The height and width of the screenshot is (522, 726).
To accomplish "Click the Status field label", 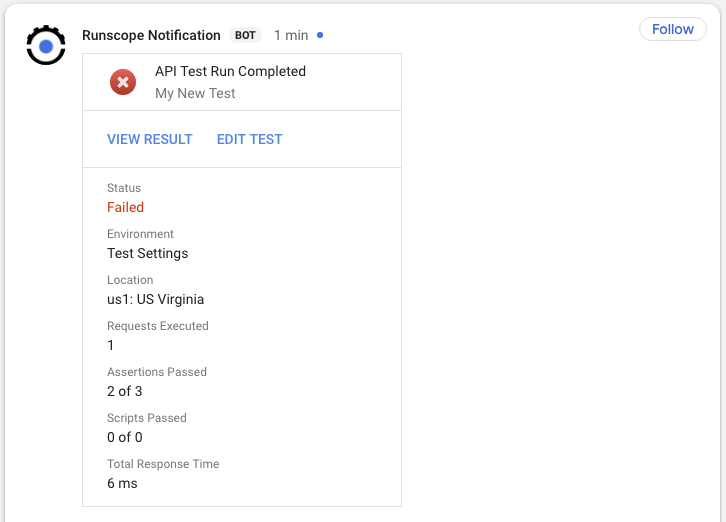I will click(x=124, y=188).
